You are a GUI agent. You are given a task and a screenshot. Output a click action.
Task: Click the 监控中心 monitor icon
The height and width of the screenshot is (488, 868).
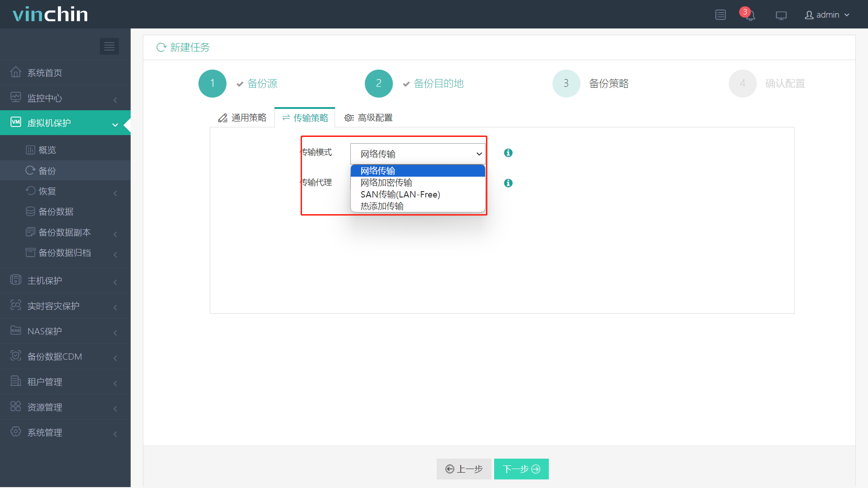[16, 97]
